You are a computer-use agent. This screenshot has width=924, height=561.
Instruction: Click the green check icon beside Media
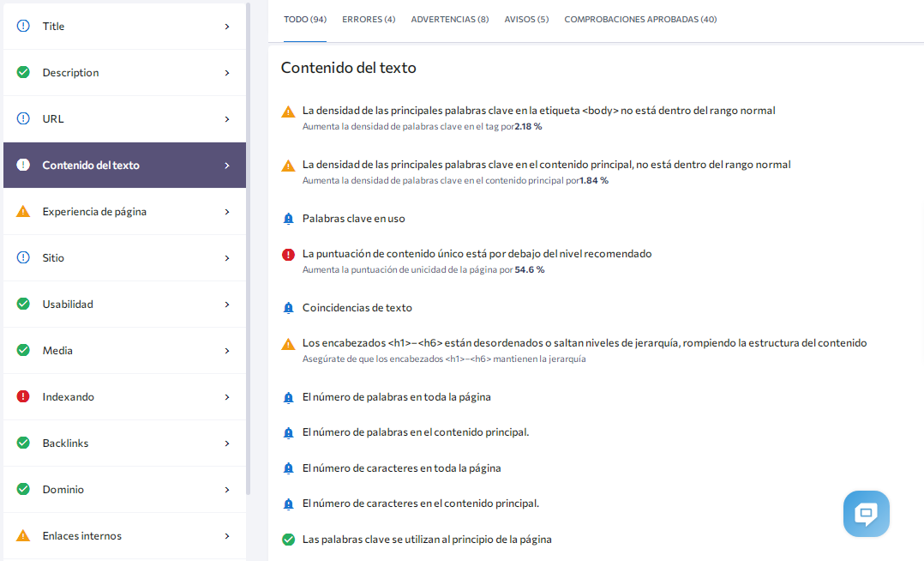tap(23, 350)
